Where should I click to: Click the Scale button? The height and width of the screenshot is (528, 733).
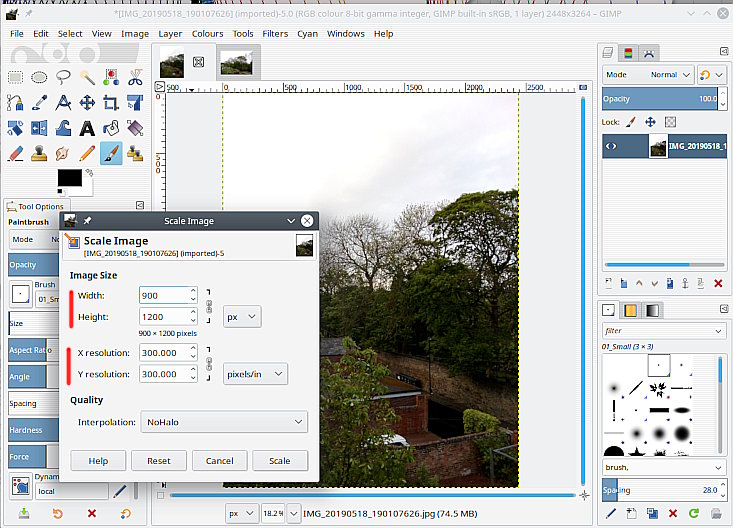pos(279,461)
